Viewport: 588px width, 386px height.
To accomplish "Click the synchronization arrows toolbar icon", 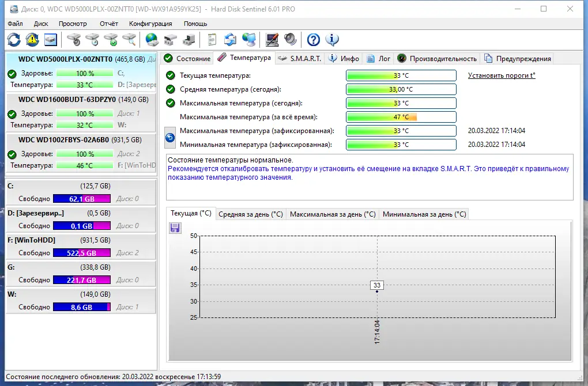I will coord(231,39).
